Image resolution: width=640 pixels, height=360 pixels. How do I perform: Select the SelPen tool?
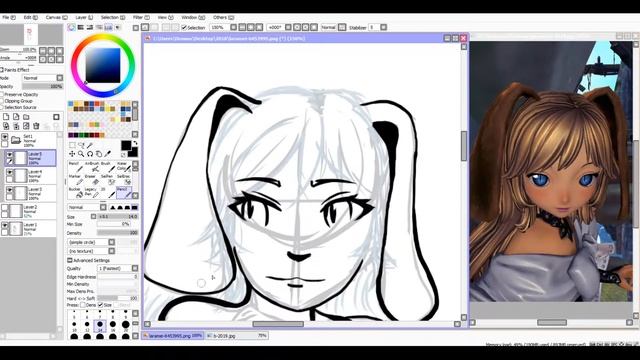click(108, 180)
